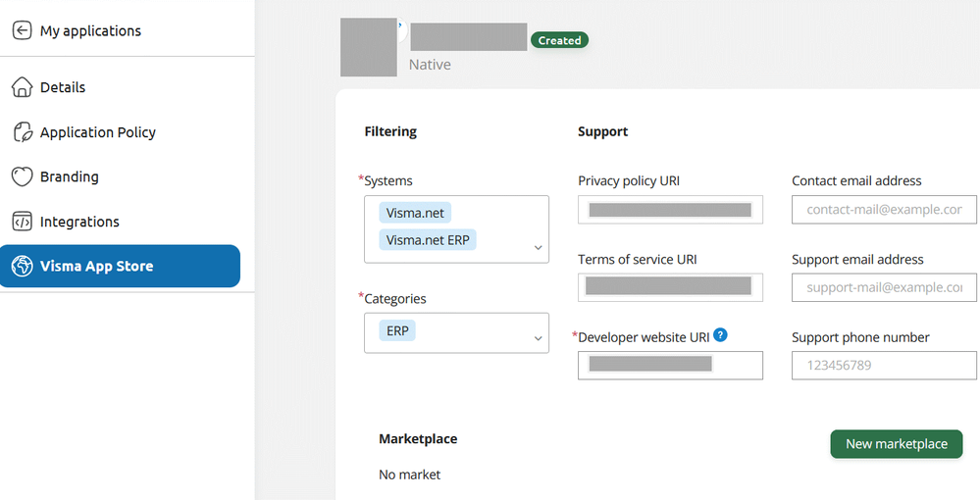This screenshot has width=980, height=500.
Task: Select the Visma App Store menu item
Action: pyautogui.click(x=120, y=266)
